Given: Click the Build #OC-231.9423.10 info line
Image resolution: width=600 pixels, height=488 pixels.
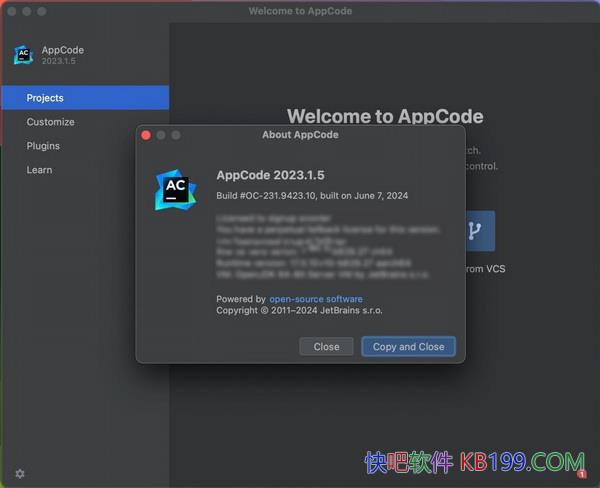Looking at the screenshot, I should tap(312, 196).
